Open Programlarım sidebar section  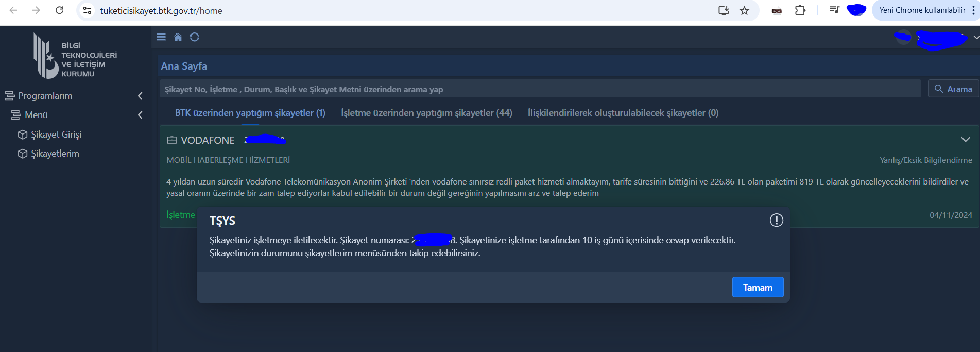(x=45, y=96)
